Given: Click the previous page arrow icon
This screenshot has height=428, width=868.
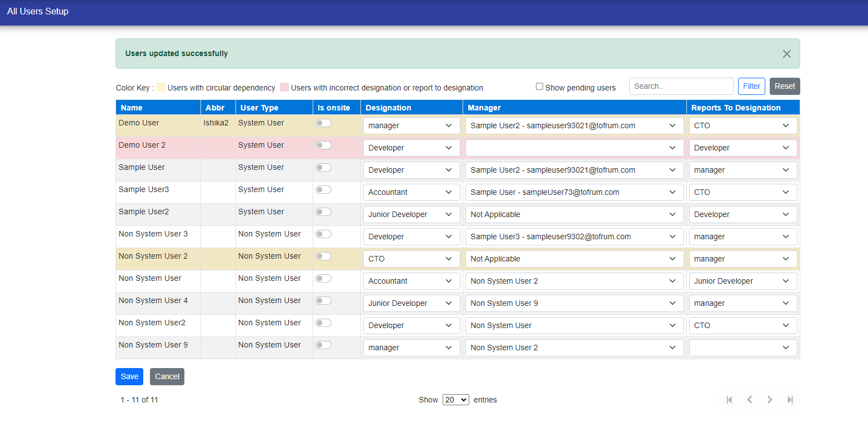Looking at the screenshot, I should pos(749,400).
